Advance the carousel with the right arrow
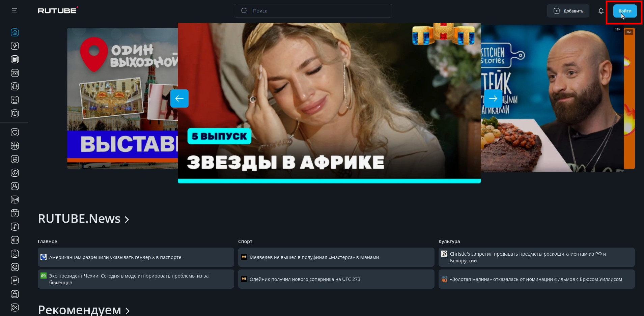Viewport: 644px width, 316px height. 493,98
